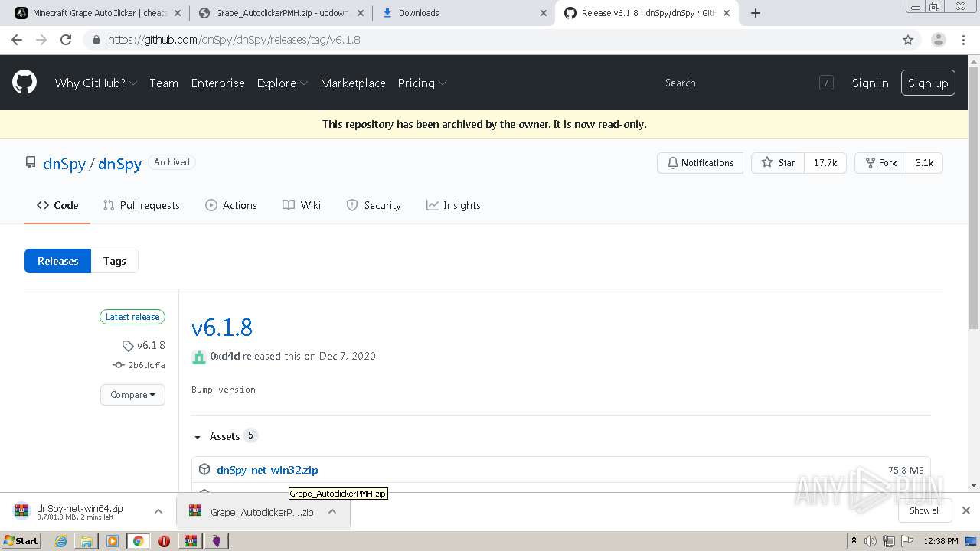Image resolution: width=980 pixels, height=551 pixels.
Task: Select the Releases button
Action: (58, 261)
